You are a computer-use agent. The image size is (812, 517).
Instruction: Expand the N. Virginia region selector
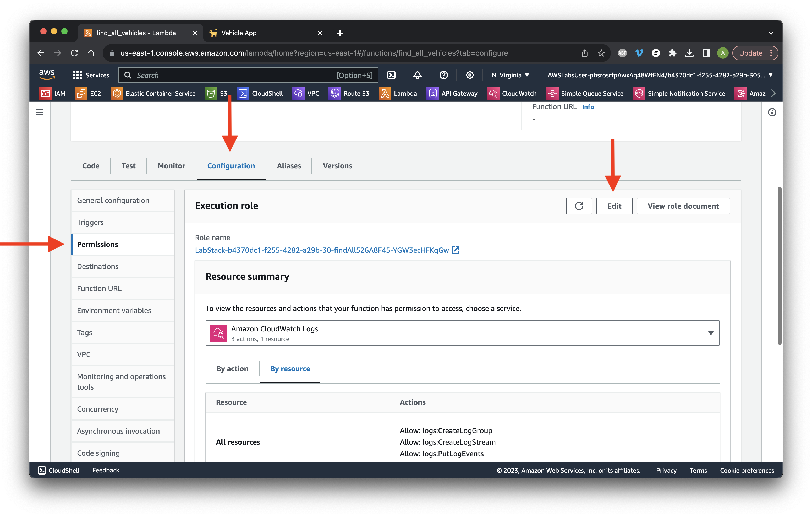(510, 75)
